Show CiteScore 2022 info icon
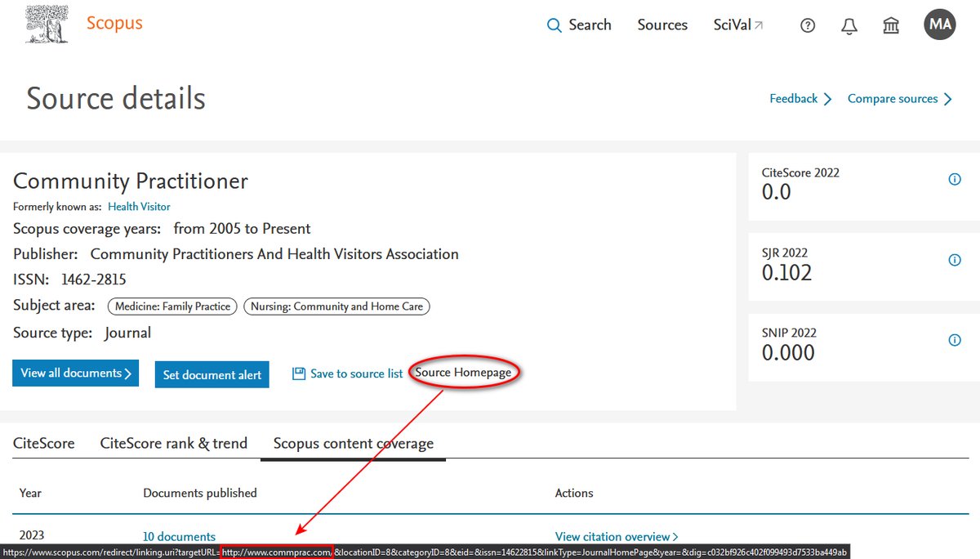 (x=955, y=180)
